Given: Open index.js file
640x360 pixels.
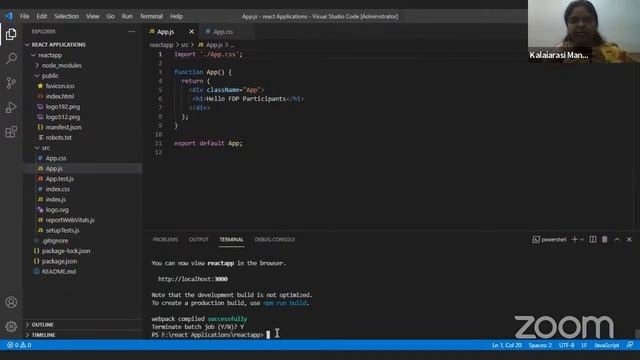Looking at the screenshot, I should 56,199.
